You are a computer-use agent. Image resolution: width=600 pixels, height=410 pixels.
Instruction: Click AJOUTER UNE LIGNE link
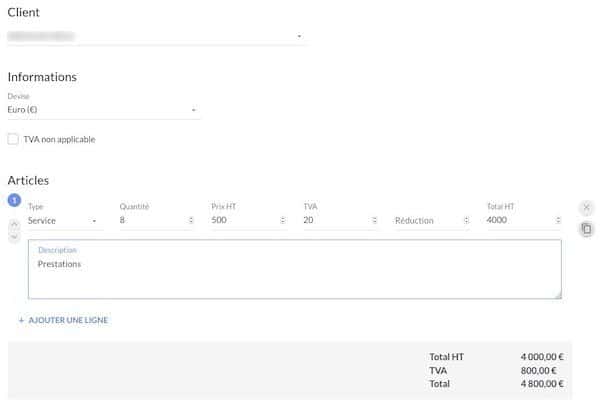click(x=68, y=320)
